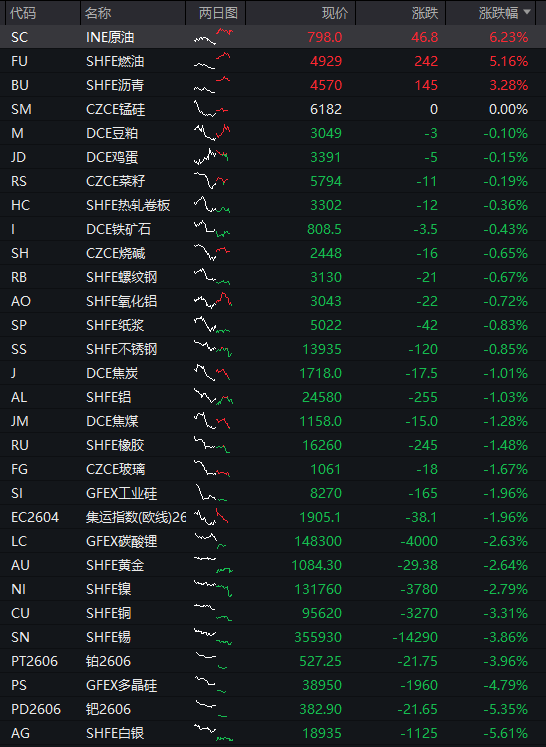Viewport: 546px width, 747px height.
Task: Click the sort arrow next to 涨跌幅
Action: point(526,12)
